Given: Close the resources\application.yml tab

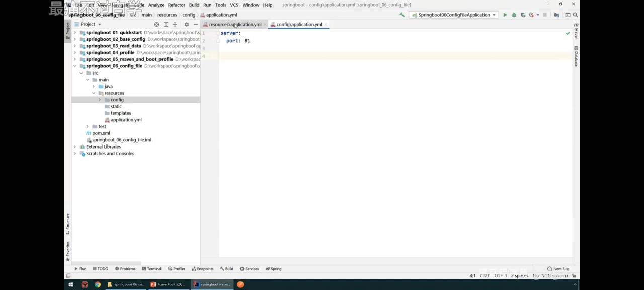Looking at the screenshot, I should click(x=265, y=24).
